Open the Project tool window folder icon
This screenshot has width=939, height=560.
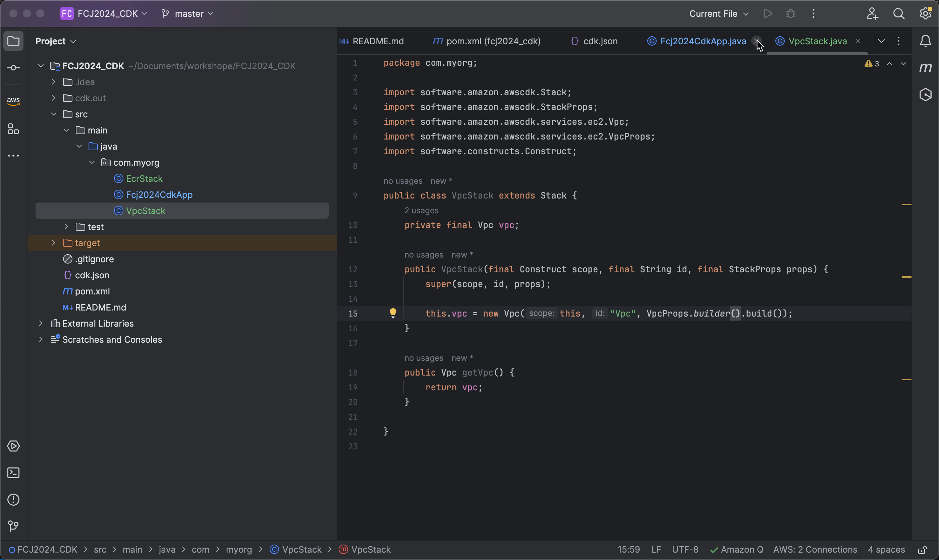tap(14, 41)
